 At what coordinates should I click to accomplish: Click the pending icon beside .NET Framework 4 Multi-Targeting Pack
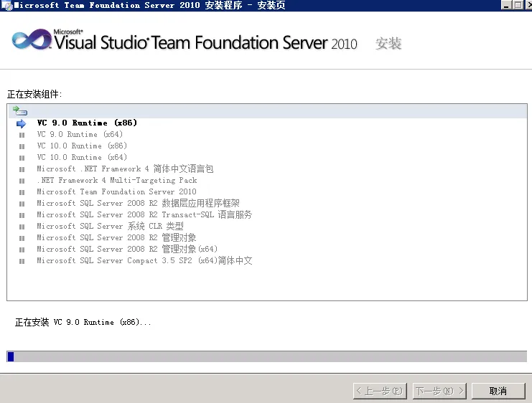(22, 181)
